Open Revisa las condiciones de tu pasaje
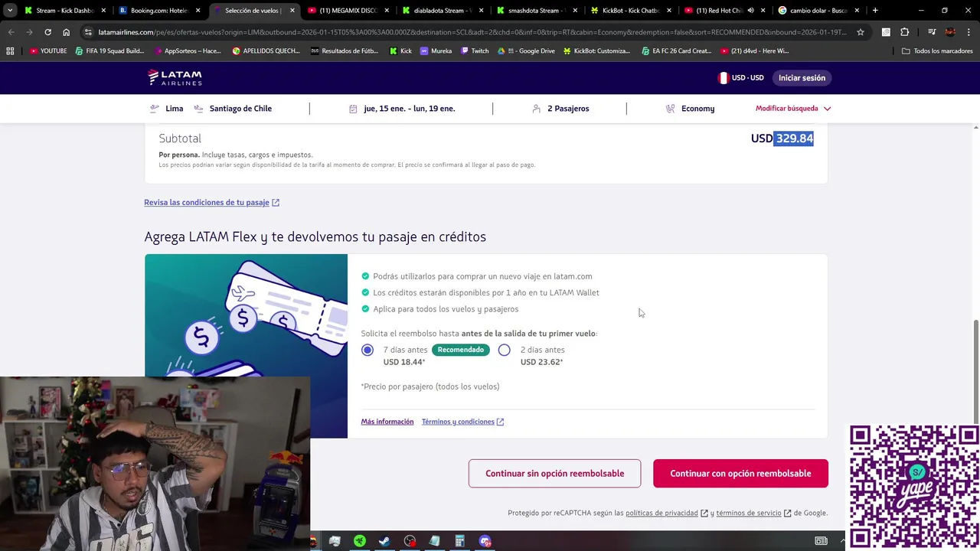 207,203
